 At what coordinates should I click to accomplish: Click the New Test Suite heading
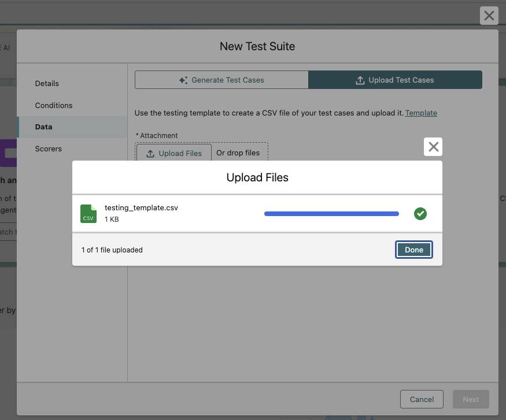pos(257,46)
